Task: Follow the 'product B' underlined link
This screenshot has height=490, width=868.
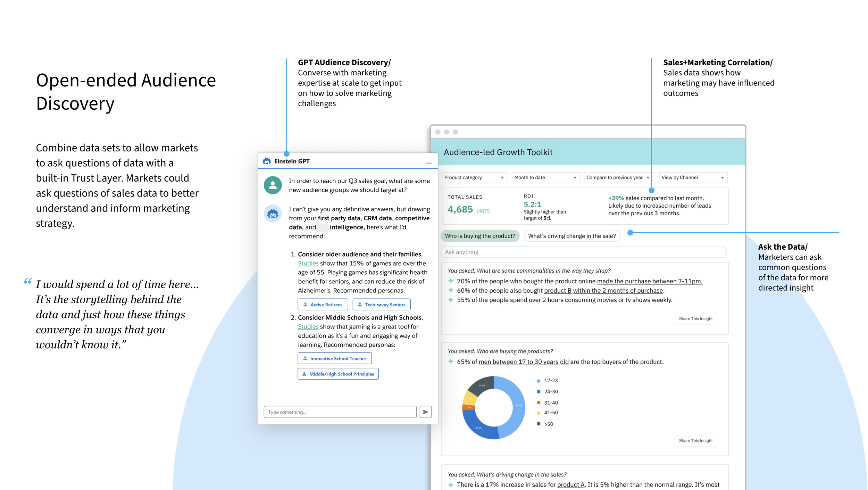Action: point(557,291)
